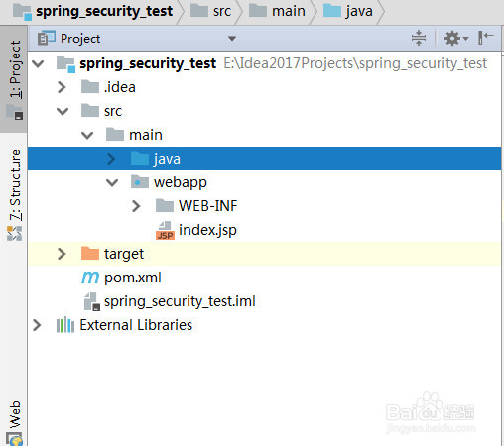This screenshot has height=446, width=504.
Task: Click the spring_security_test.iml file icon
Action: pos(91,301)
